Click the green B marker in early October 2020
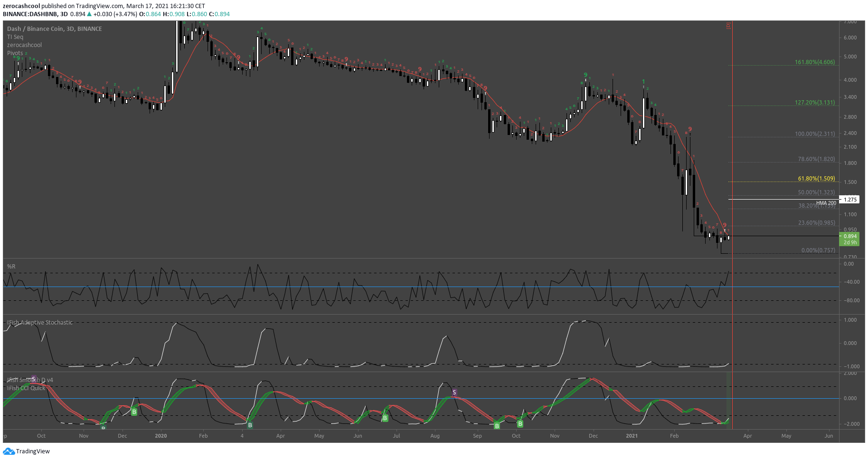This screenshot has width=868, height=460. click(520, 424)
